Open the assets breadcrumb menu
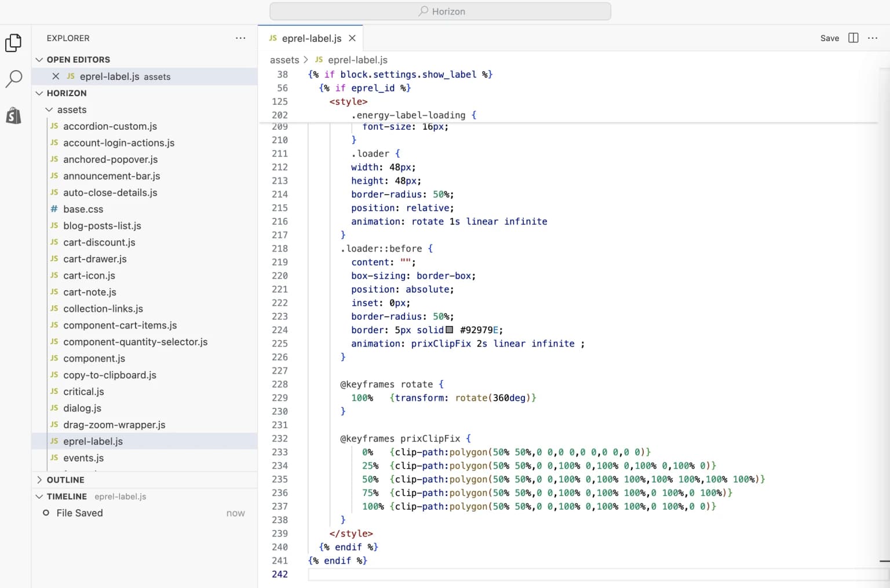Viewport: 890px width, 588px height. (x=284, y=60)
